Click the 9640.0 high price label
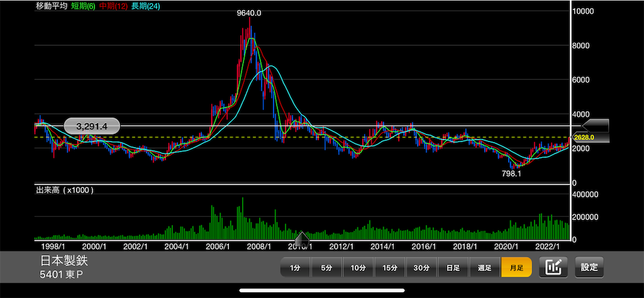 [x=249, y=13]
